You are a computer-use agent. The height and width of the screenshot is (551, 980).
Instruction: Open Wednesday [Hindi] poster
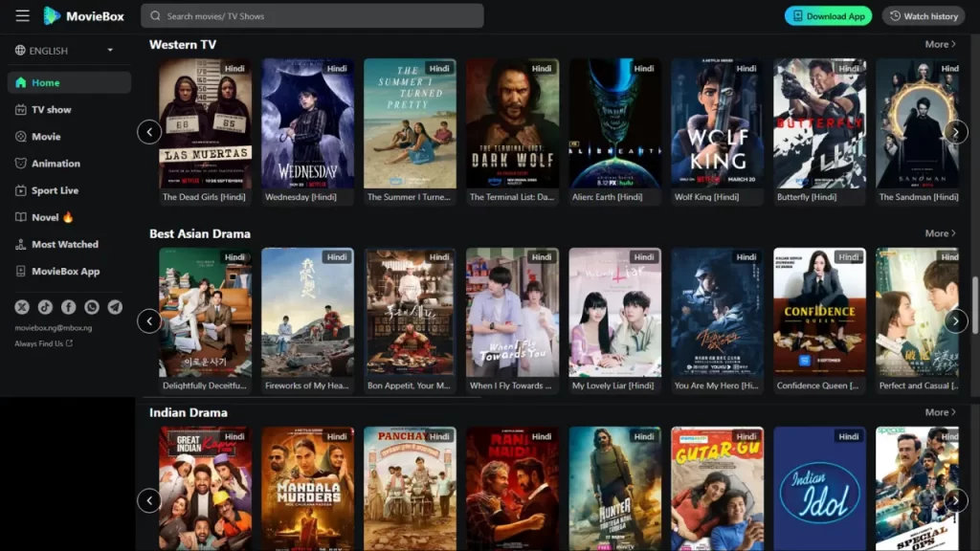[x=307, y=123]
